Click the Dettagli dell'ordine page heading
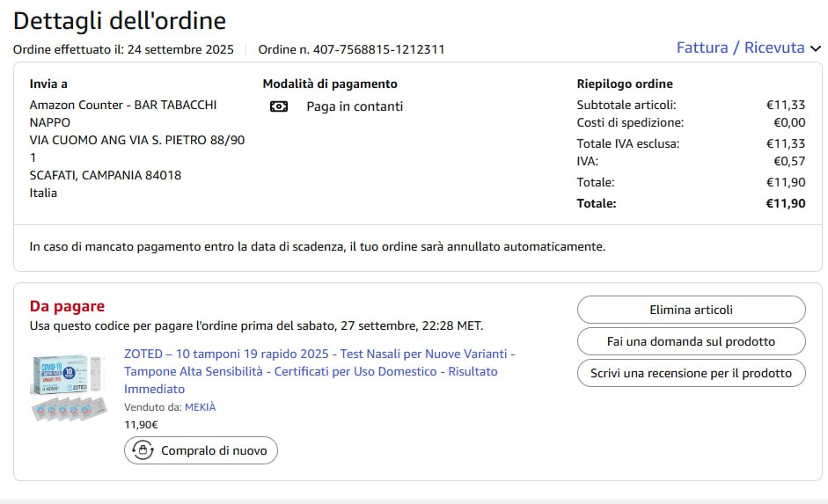 tap(120, 20)
